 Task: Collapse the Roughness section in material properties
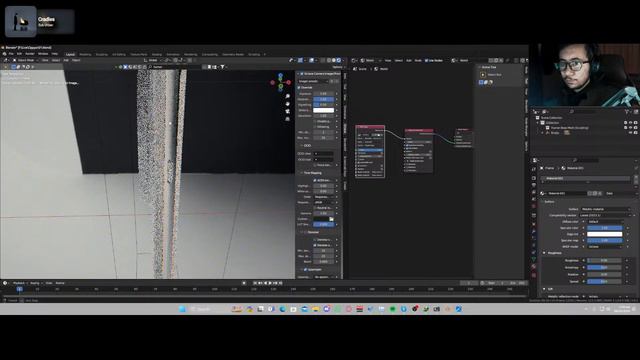click(544, 253)
